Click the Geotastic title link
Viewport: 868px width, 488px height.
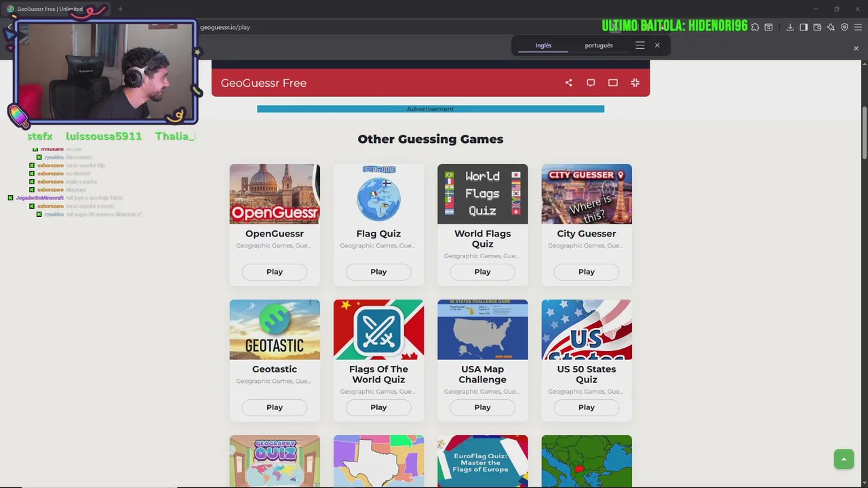(x=275, y=369)
